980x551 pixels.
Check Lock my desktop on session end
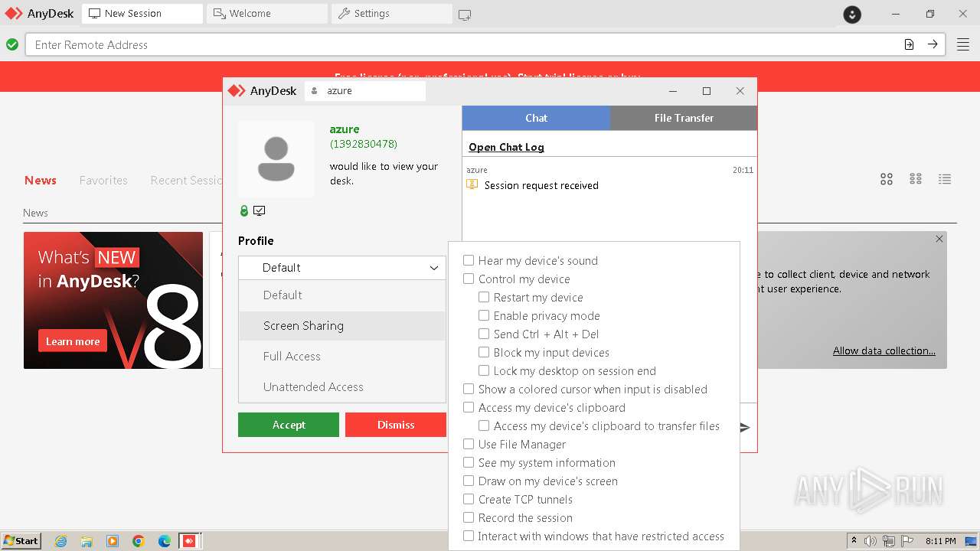[484, 370]
